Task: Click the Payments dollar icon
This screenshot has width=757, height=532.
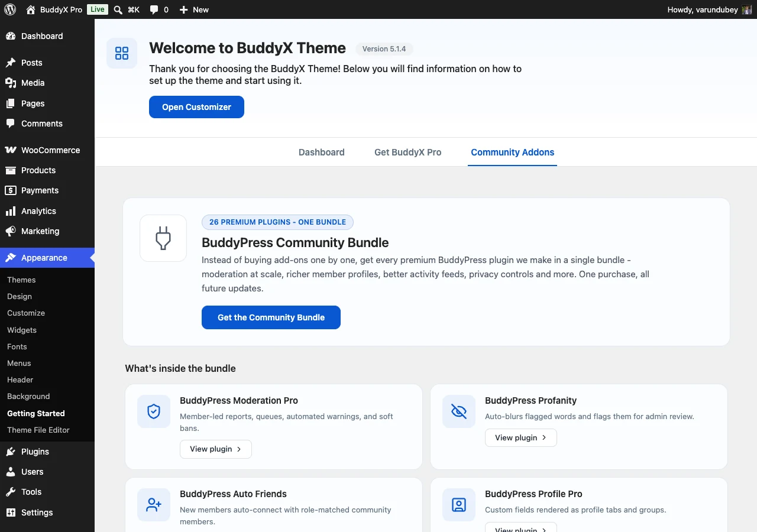Action: [x=11, y=190]
